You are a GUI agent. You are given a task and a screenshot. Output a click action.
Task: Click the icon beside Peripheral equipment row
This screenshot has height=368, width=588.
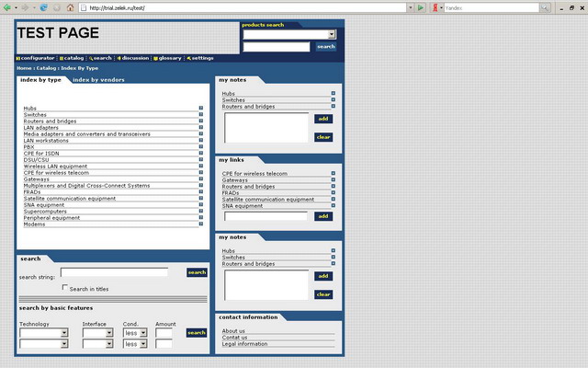(x=201, y=217)
